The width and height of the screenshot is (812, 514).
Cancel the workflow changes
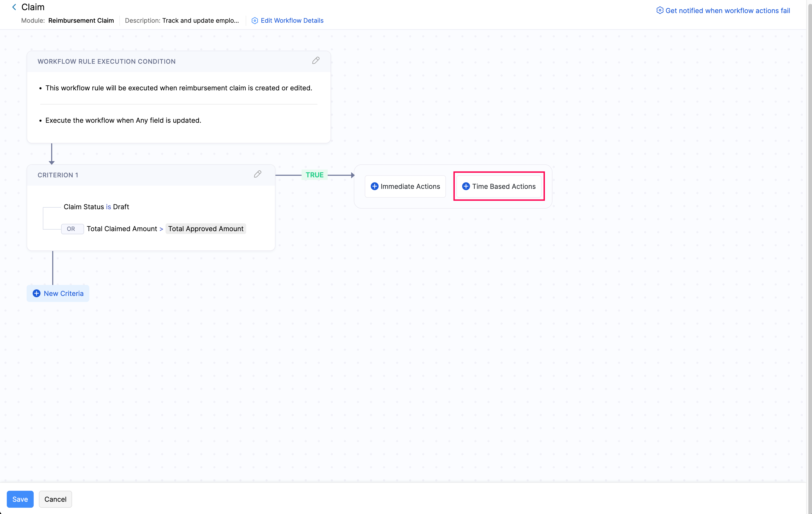pos(55,499)
